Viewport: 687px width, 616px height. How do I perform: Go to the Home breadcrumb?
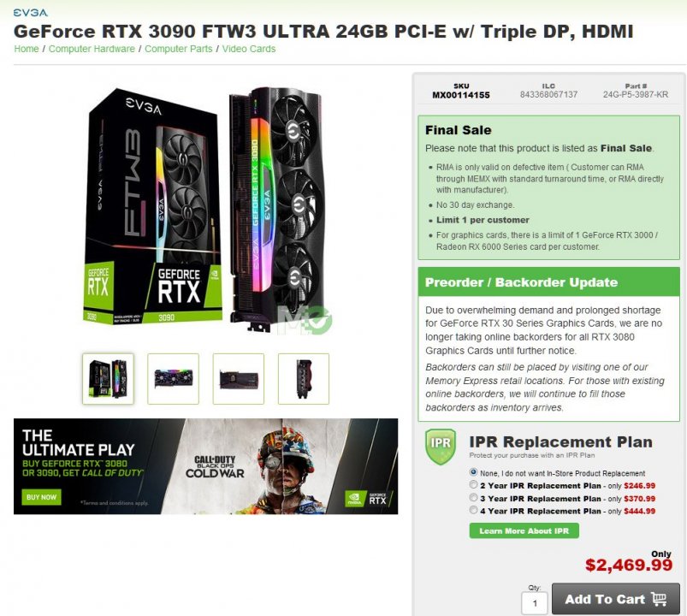point(27,49)
